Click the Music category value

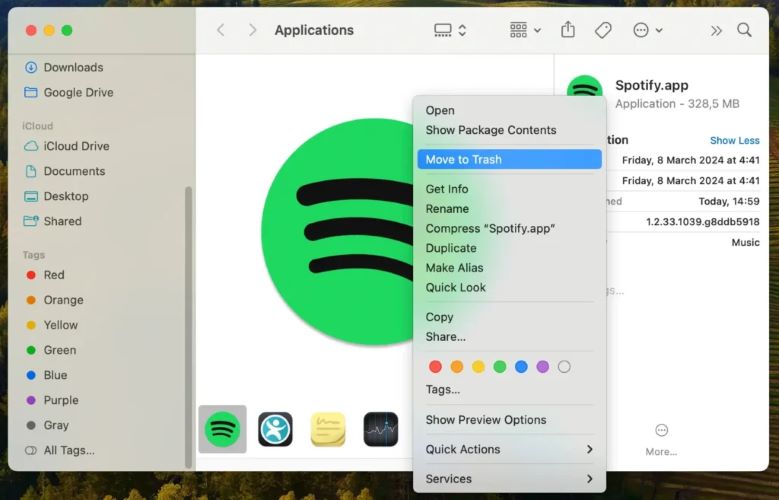point(745,243)
